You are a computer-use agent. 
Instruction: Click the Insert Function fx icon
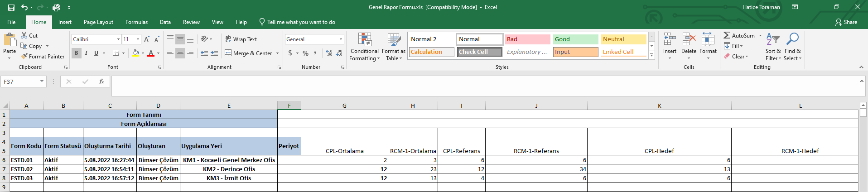[101, 82]
